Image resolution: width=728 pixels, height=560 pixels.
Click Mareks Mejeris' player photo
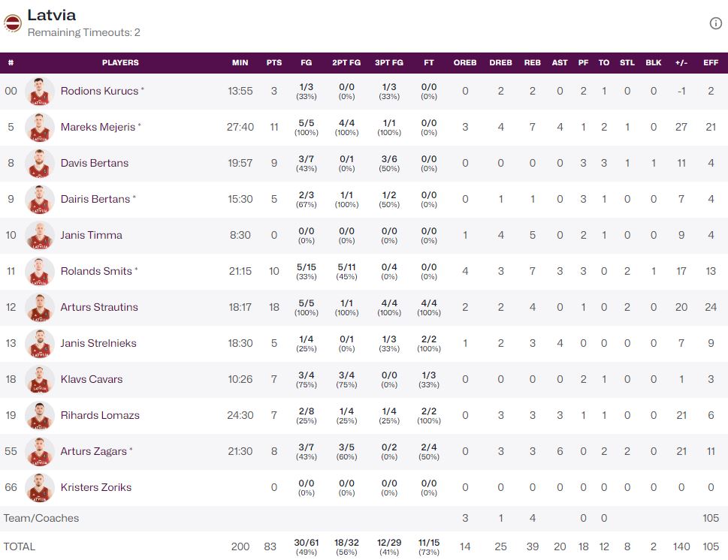pos(39,128)
